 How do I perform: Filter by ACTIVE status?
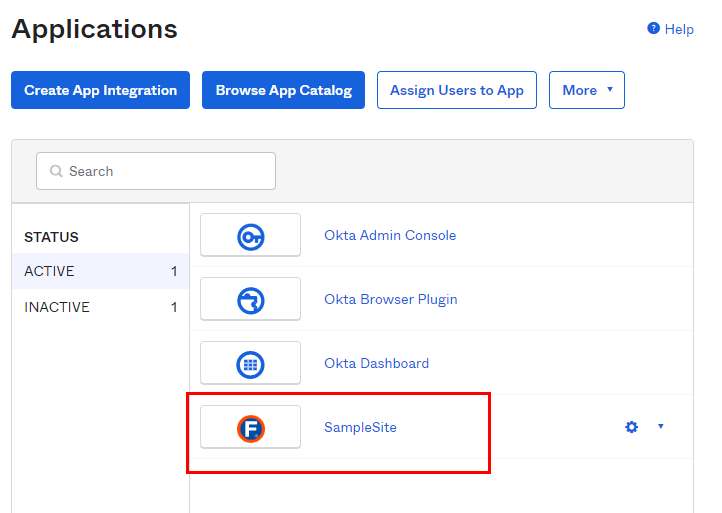[x=100, y=271]
